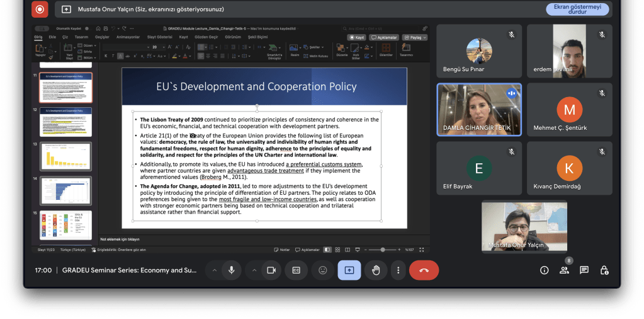Expand microphone audio settings arrow
Viewport: 644px width, 319px height.
click(x=214, y=270)
